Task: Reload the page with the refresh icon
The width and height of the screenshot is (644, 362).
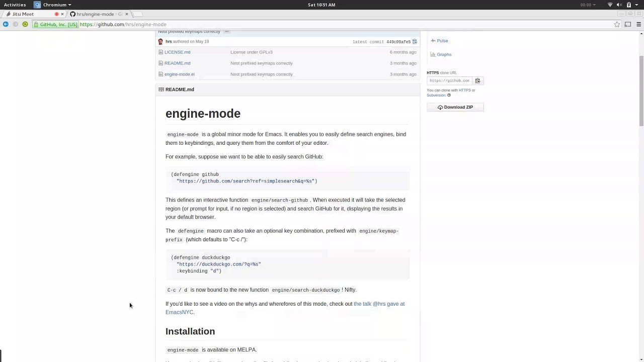Action: [25, 24]
